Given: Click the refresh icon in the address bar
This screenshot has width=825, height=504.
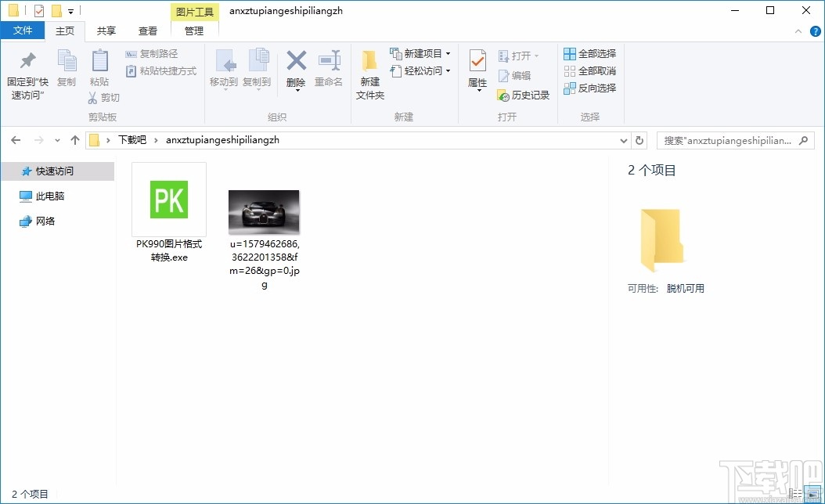Looking at the screenshot, I should pos(639,139).
